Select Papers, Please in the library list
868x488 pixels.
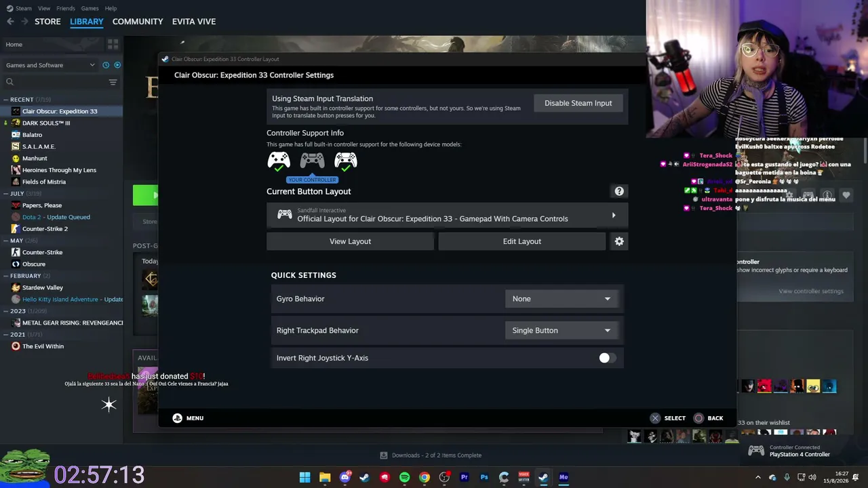tap(42, 205)
